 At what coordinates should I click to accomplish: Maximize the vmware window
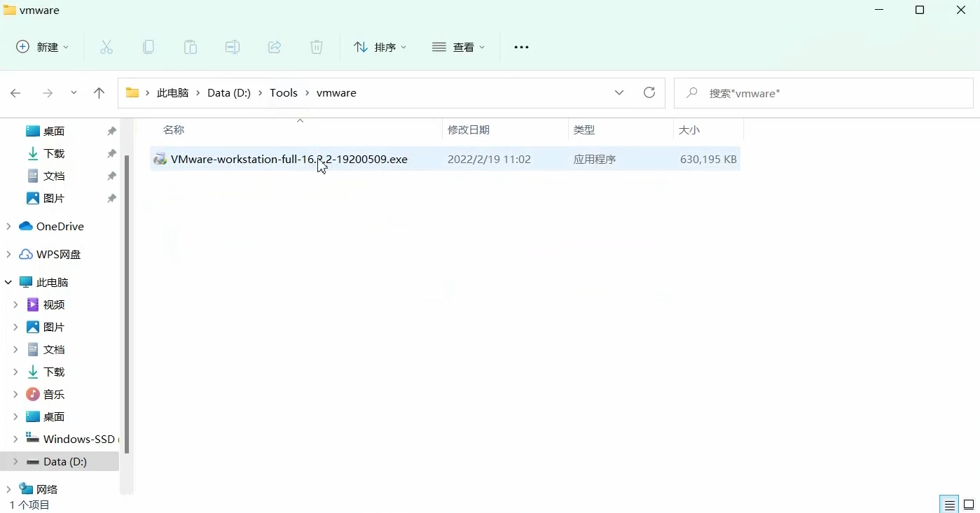pos(920,10)
